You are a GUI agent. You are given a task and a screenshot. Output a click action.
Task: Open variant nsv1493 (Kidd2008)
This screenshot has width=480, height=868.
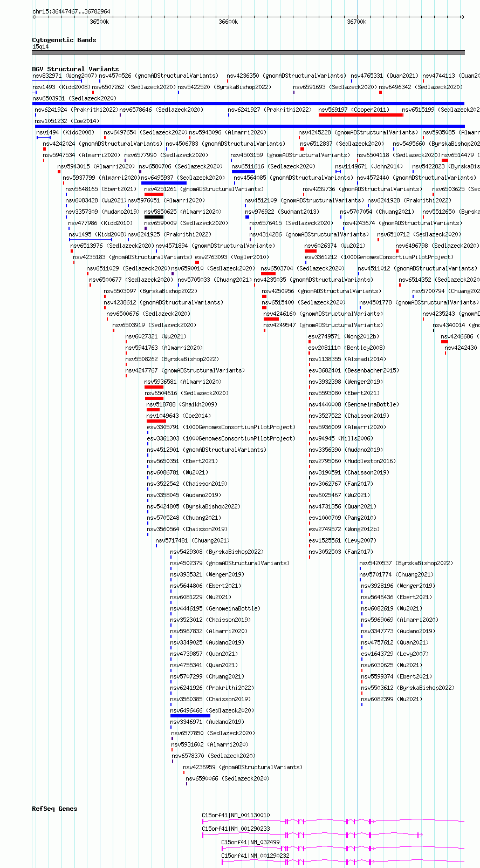(61, 87)
